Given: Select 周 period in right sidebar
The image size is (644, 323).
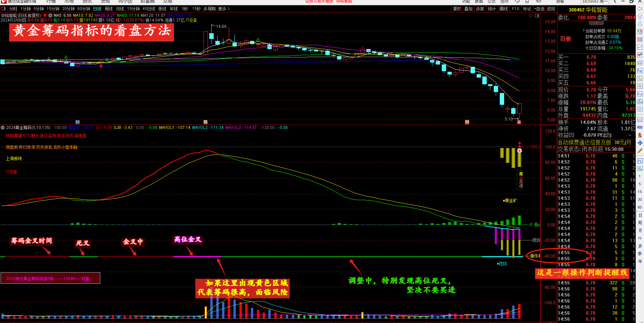Looking at the screenshot, I should pos(640,223).
